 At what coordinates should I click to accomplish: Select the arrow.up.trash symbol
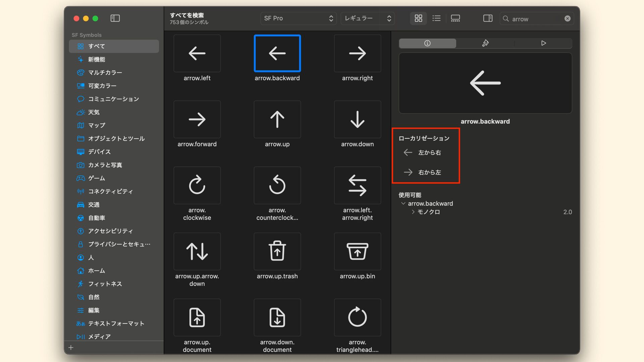(x=277, y=251)
